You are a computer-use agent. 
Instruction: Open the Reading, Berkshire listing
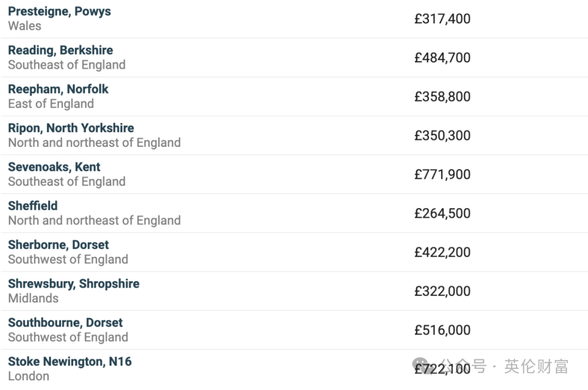pyautogui.click(x=60, y=50)
